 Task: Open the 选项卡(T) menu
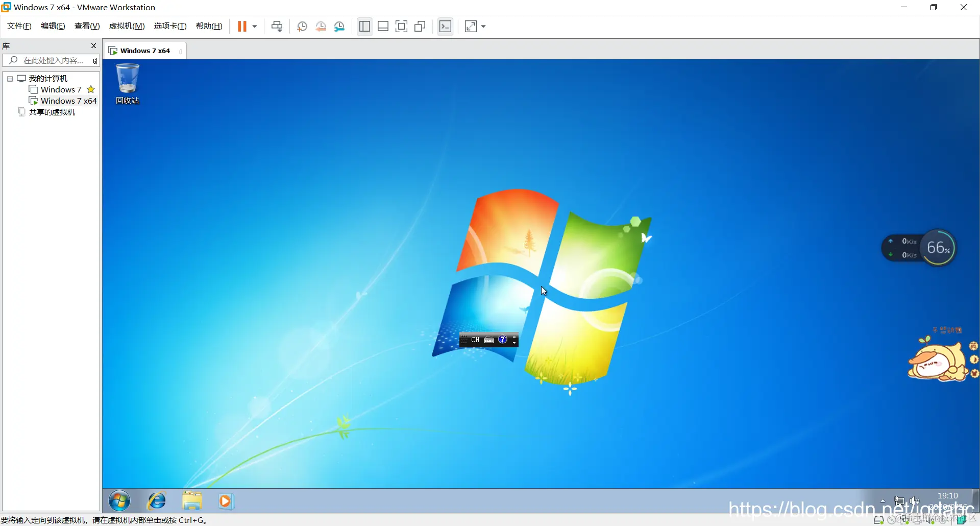pos(170,26)
